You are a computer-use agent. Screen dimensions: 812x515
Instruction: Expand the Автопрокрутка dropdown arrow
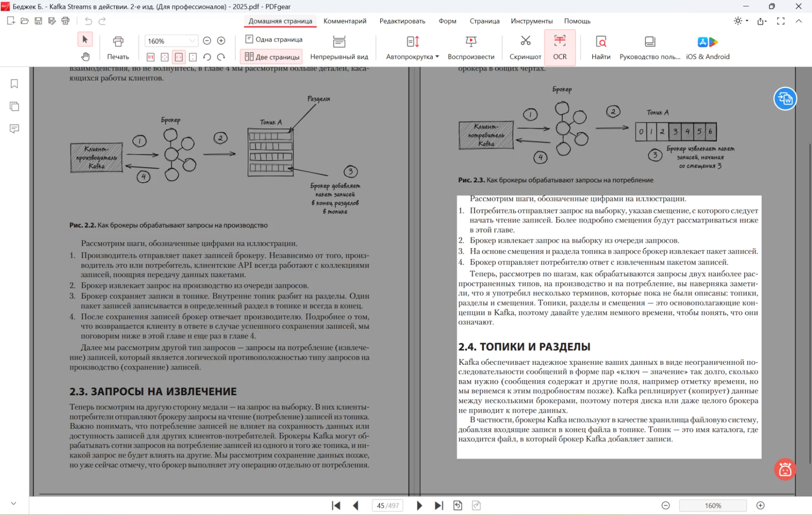pos(437,56)
